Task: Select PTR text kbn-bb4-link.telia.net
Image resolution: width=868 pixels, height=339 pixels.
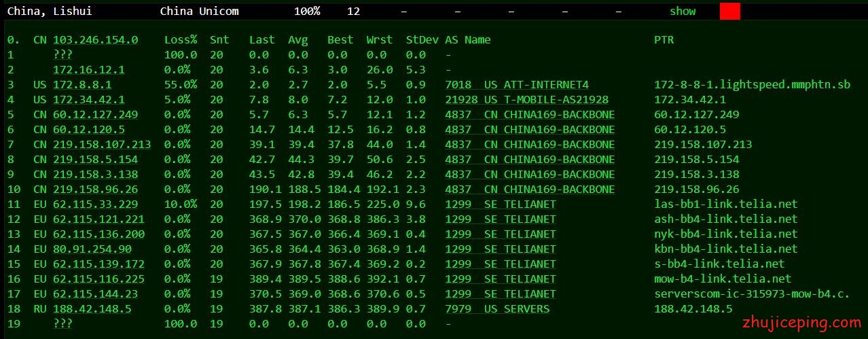Action: (x=726, y=249)
